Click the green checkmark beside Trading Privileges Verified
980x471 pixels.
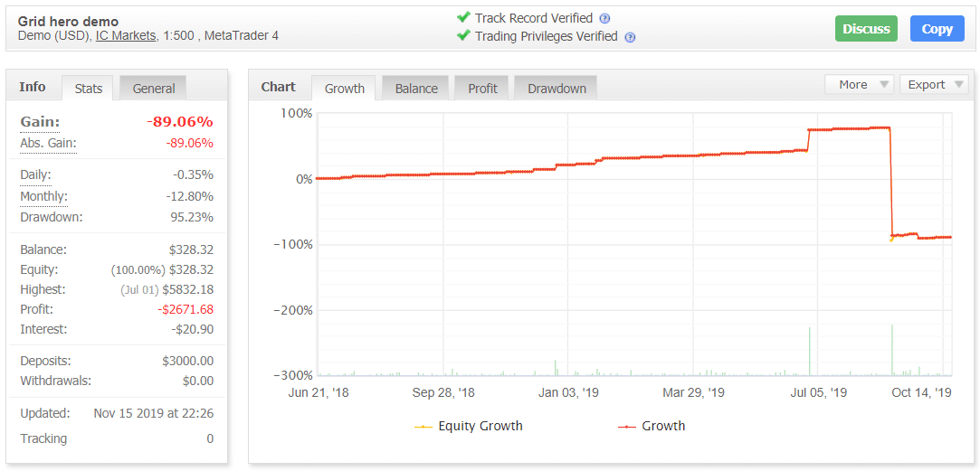pos(463,35)
